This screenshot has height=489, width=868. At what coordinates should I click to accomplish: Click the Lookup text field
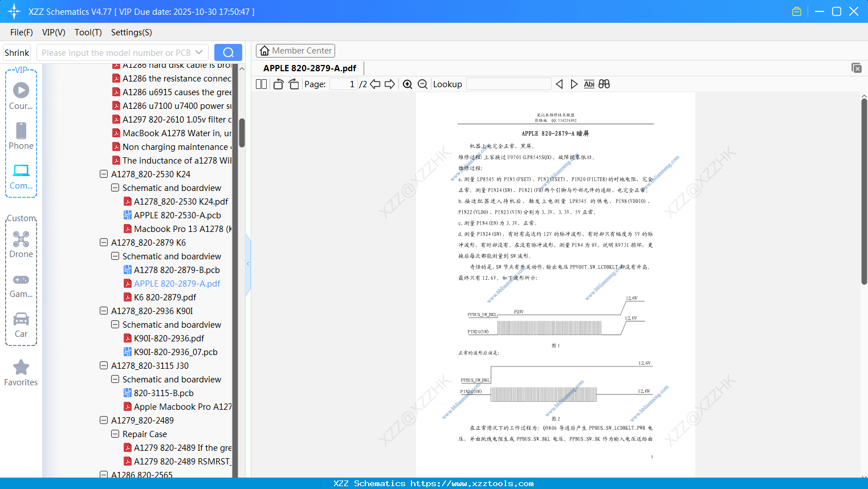509,84
